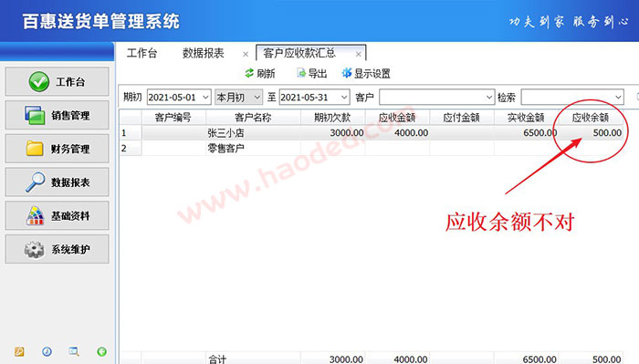This screenshot has height=364, width=639.
Task: Click the key icon at the sidebar bottom
Action: click(19, 351)
